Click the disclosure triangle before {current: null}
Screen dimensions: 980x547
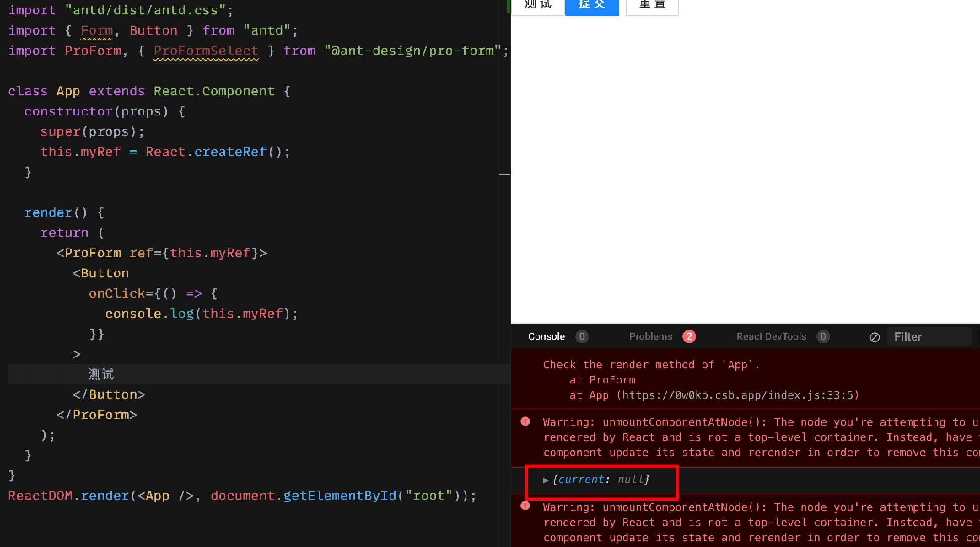(x=546, y=480)
